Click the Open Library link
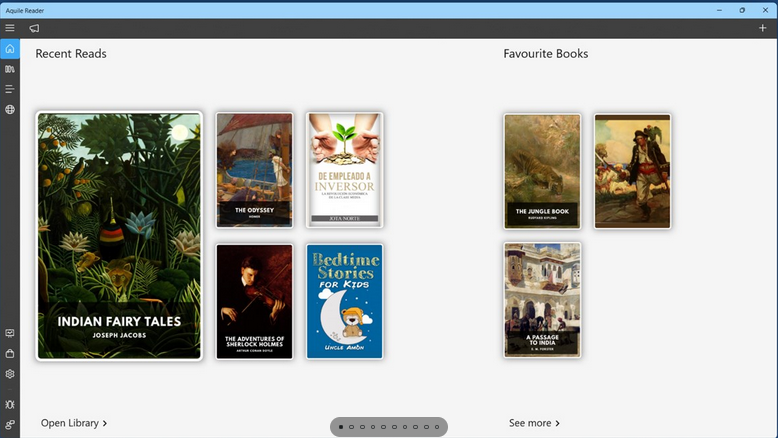Screen dimensions: 778x438 74,423
